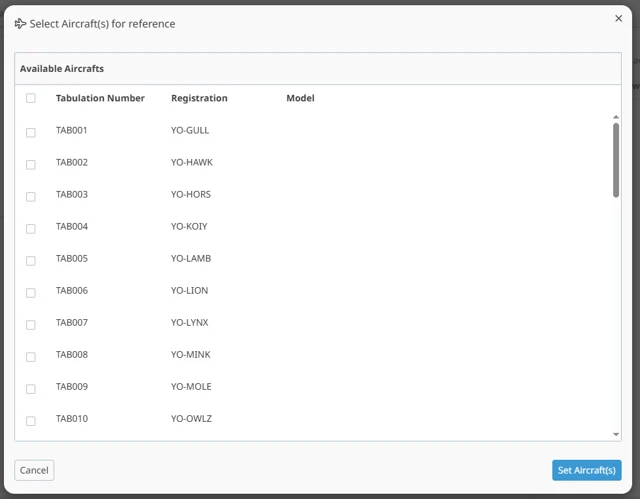Check the TAB001 aircraft checkbox
This screenshot has height=499, width=640.
tap(31, 132)
